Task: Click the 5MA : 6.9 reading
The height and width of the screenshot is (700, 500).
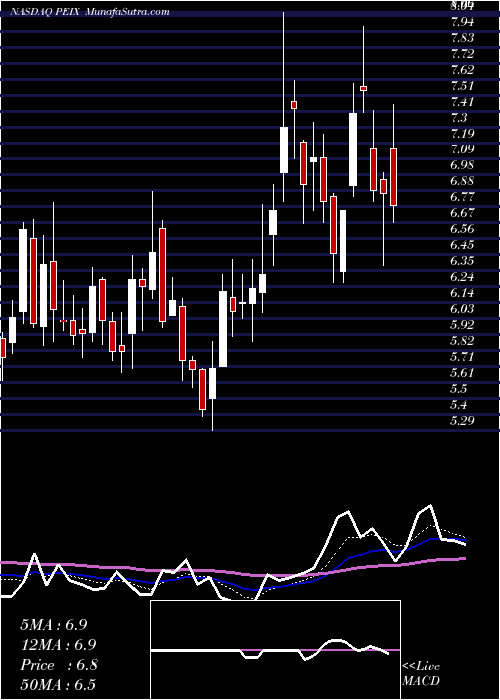Action: 54,625
